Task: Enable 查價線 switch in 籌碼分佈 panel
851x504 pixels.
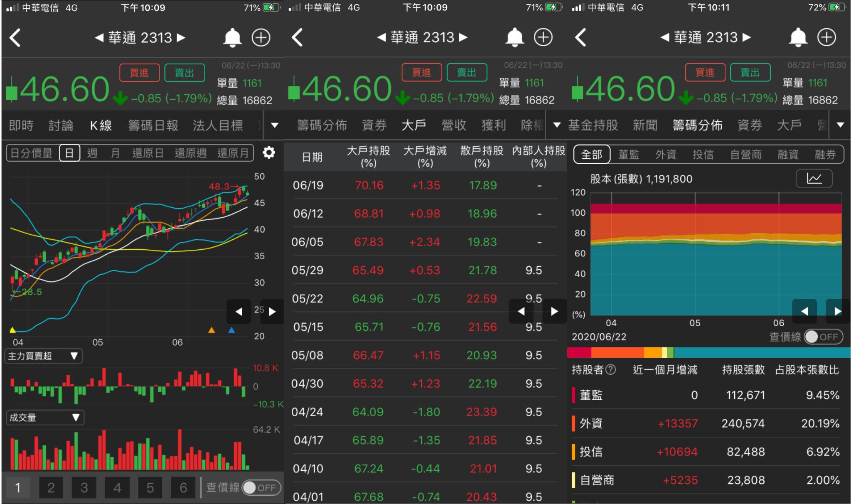Action: click(x=823, y=337)
